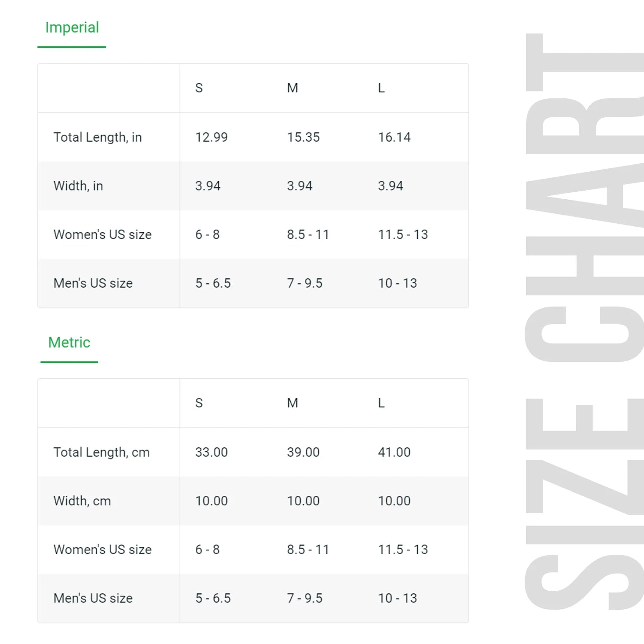The image size is (644, 644).
Task: Click the 16.14 large length value
Action: click(394, 137)
